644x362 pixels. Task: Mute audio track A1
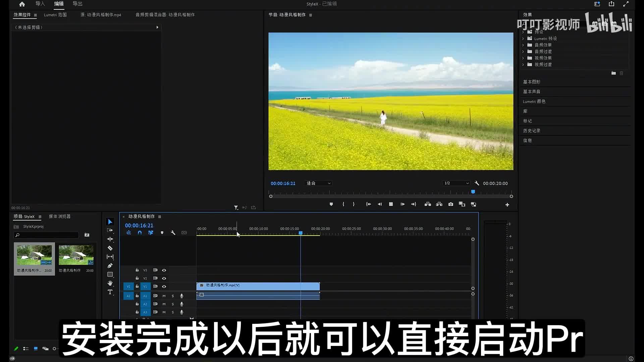pos(164,296)
